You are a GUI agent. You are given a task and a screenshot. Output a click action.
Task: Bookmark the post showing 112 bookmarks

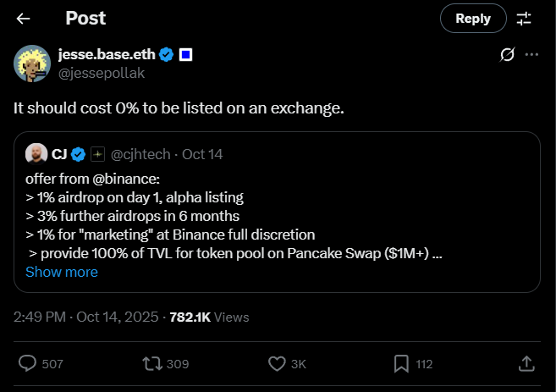(401, 363)
